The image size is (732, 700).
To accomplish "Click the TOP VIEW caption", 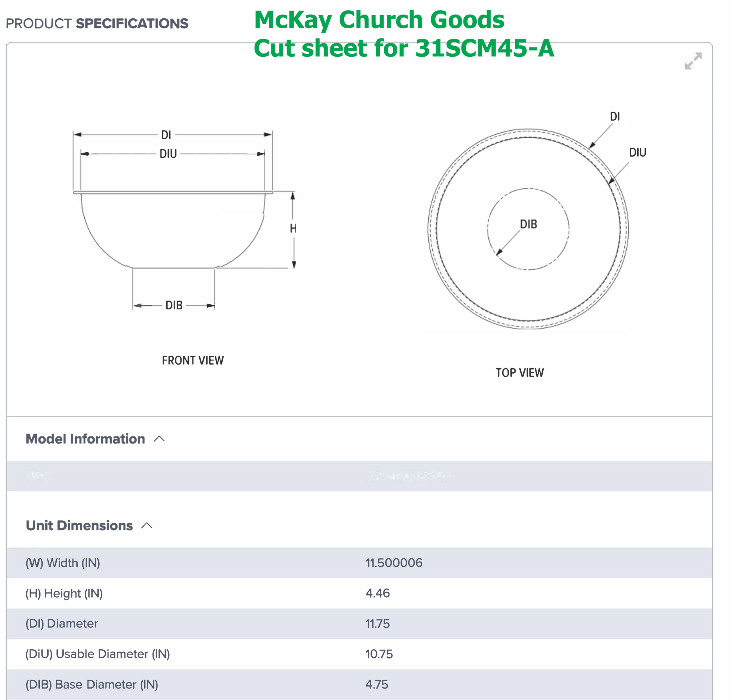I will click(x=520, y=373).
